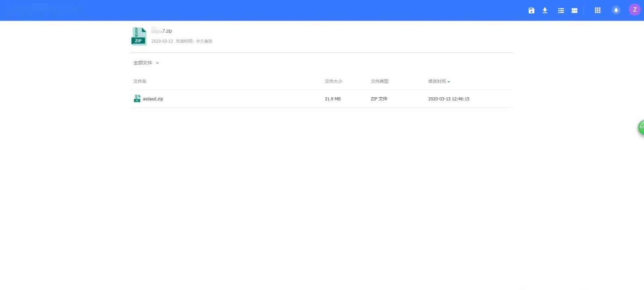Click the 2020-03-13 12:46:15 timestamp

[x=448, y=99]
